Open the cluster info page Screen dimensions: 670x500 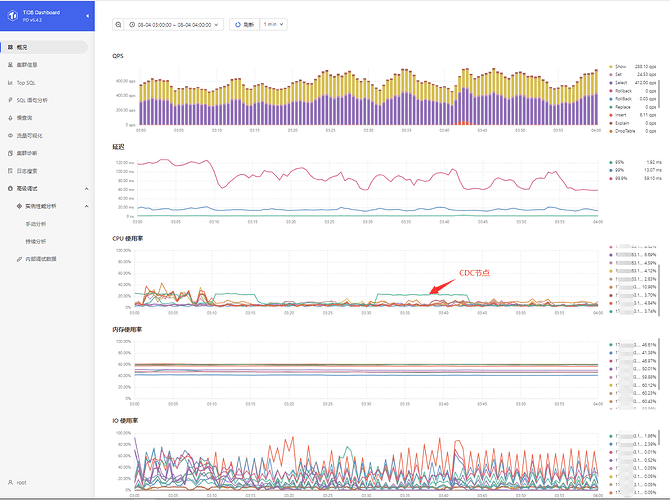point(27,65)
